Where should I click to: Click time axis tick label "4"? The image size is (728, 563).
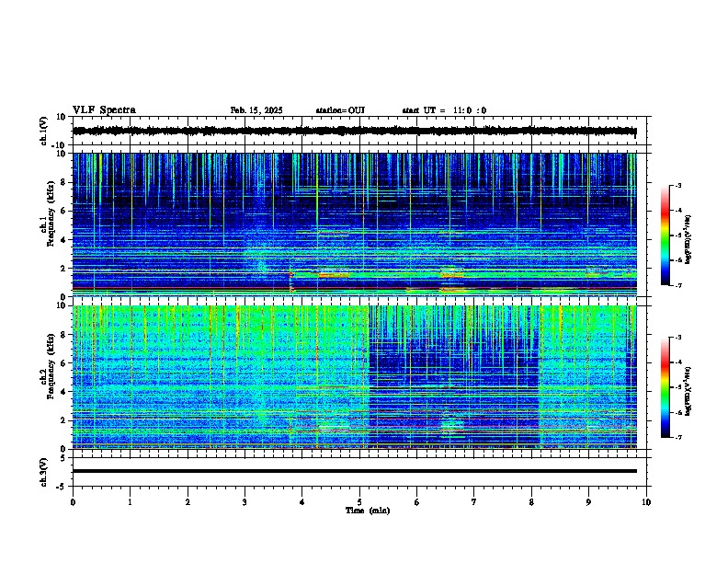coord(302,502)
